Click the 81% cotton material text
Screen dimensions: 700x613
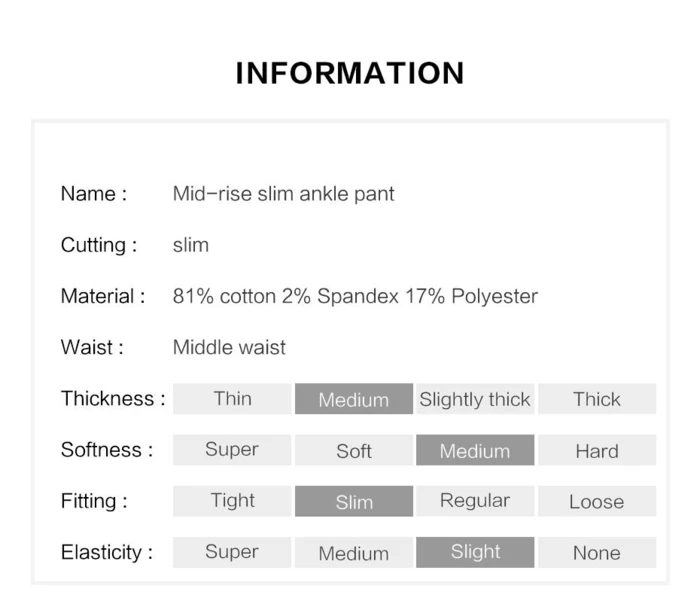point(225,296)
